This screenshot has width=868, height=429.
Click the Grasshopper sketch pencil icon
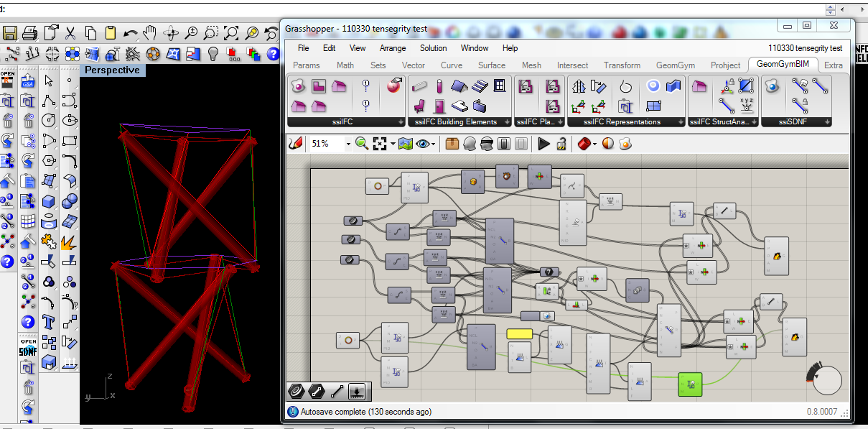click(295, 144)
